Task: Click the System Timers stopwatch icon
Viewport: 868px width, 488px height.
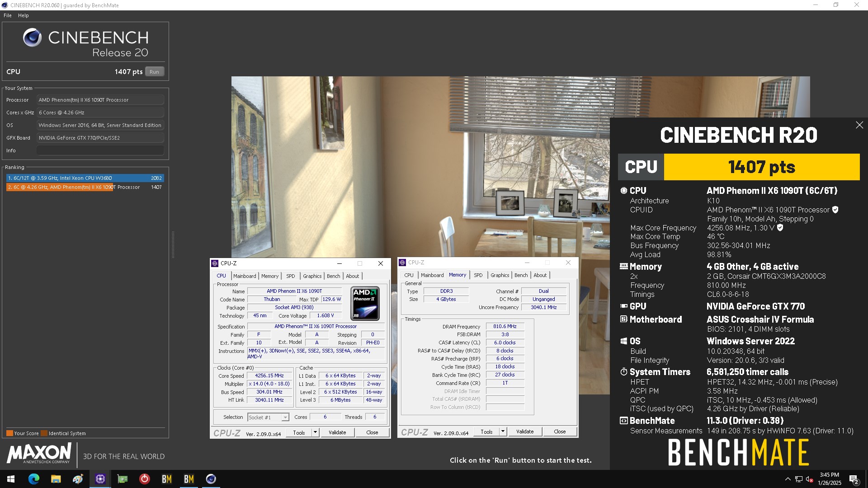Action: tap(624, 372)
